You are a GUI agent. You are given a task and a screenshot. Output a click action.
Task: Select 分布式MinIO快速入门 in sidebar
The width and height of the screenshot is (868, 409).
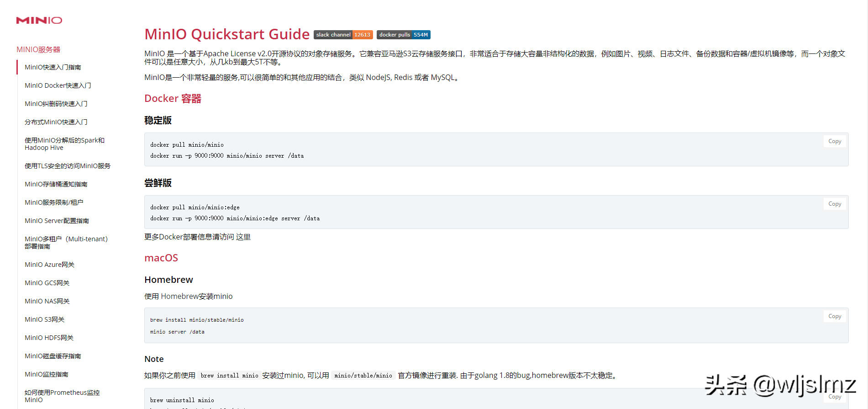(x=56, y=122)
